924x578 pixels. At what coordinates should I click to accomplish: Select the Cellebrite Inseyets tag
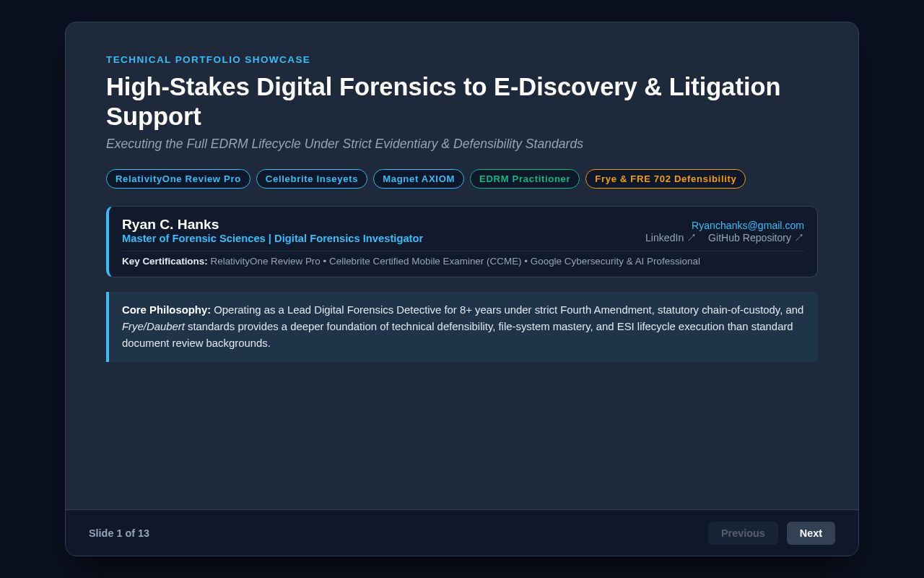coord(312,179)
